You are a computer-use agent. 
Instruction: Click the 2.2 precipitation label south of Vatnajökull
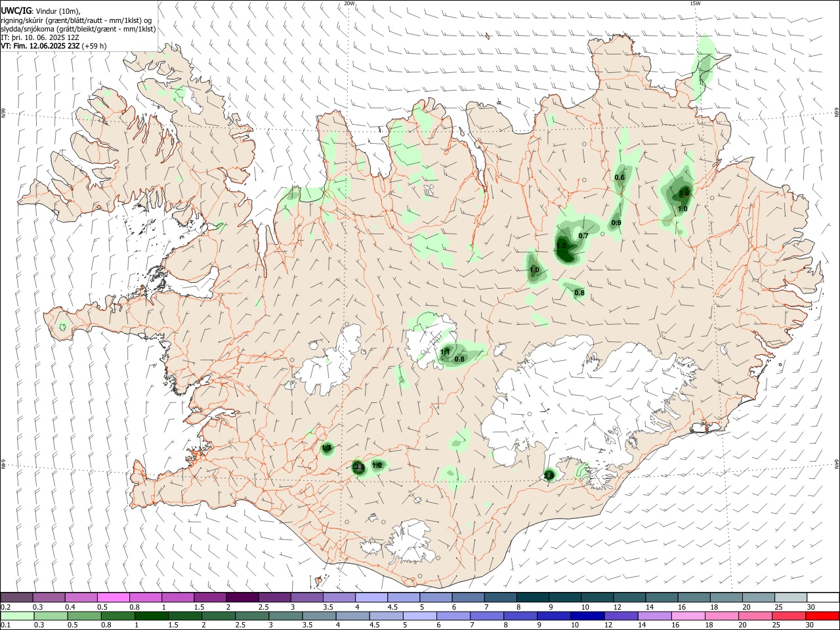click(549, 475)
